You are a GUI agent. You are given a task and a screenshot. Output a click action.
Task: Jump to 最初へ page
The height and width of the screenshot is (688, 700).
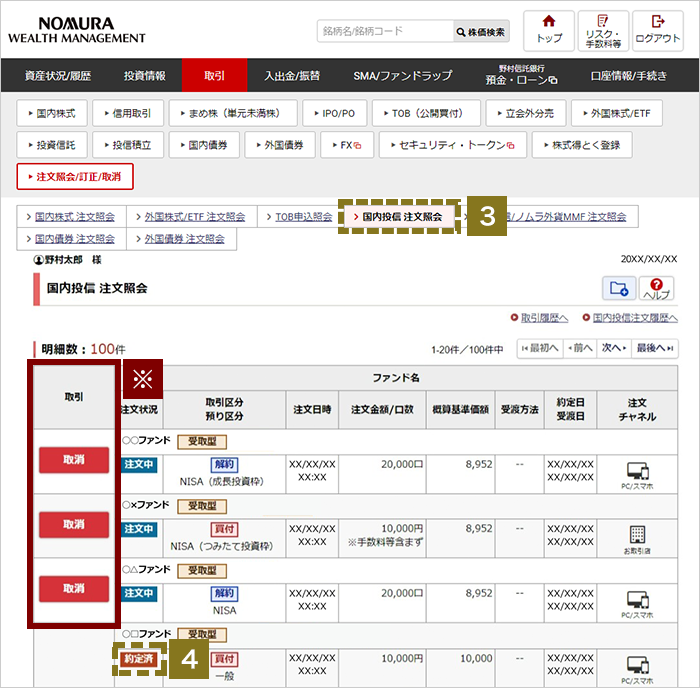540,348
